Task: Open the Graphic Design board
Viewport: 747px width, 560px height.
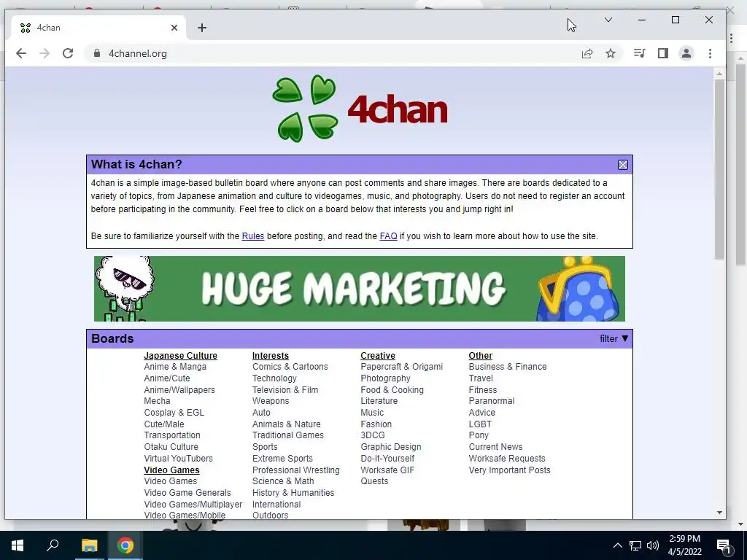Action: 391,447
